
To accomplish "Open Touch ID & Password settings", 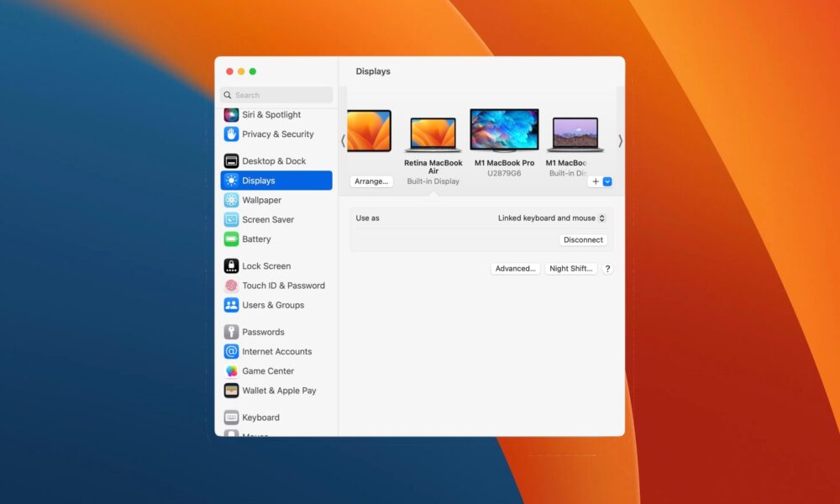I will click(276, 286).
